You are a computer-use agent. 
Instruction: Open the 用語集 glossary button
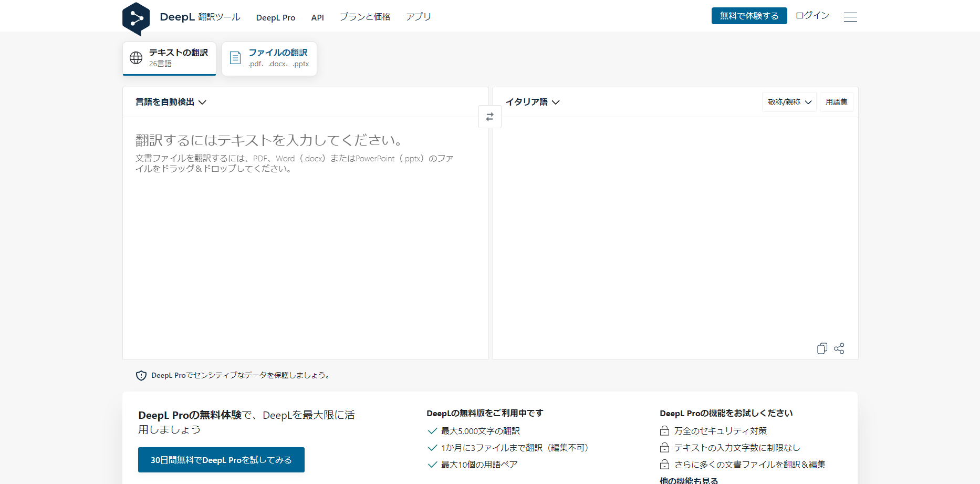[837, 102]
